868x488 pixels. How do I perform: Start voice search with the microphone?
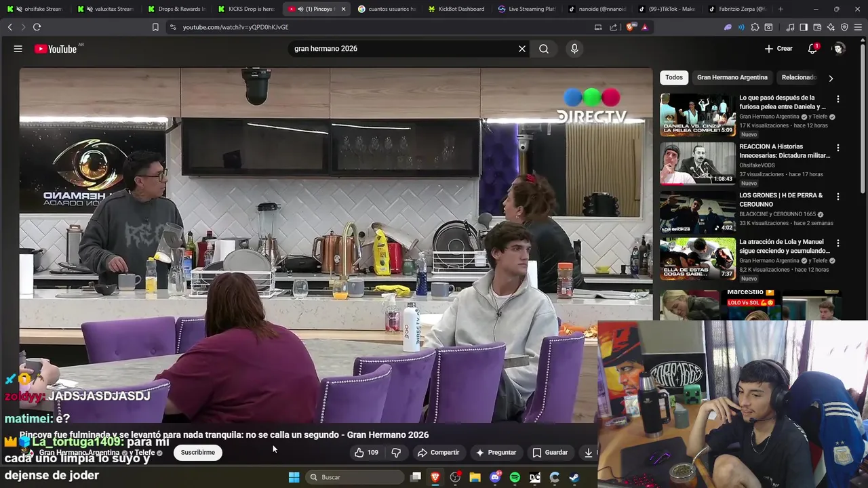pos(574,49)
